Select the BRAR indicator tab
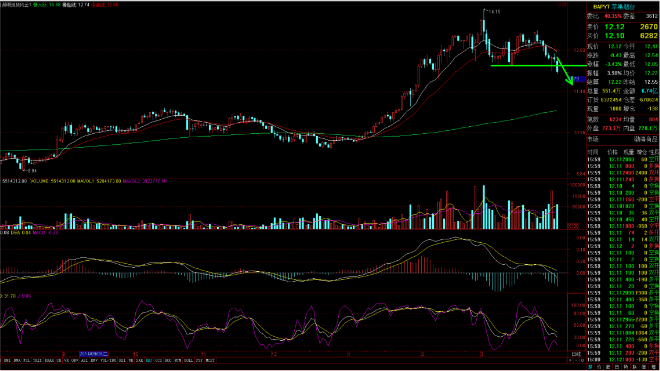This screenshot has width=660, height=371. [x=49, y=360]
